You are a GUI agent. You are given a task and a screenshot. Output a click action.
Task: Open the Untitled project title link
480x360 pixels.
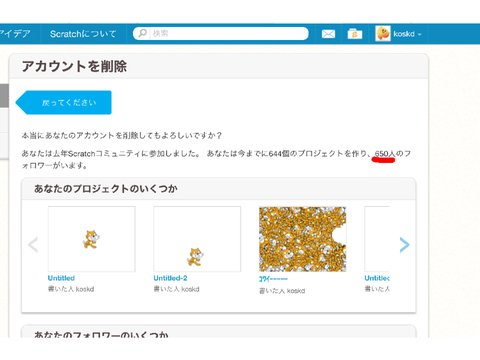(x=61, y=278)
